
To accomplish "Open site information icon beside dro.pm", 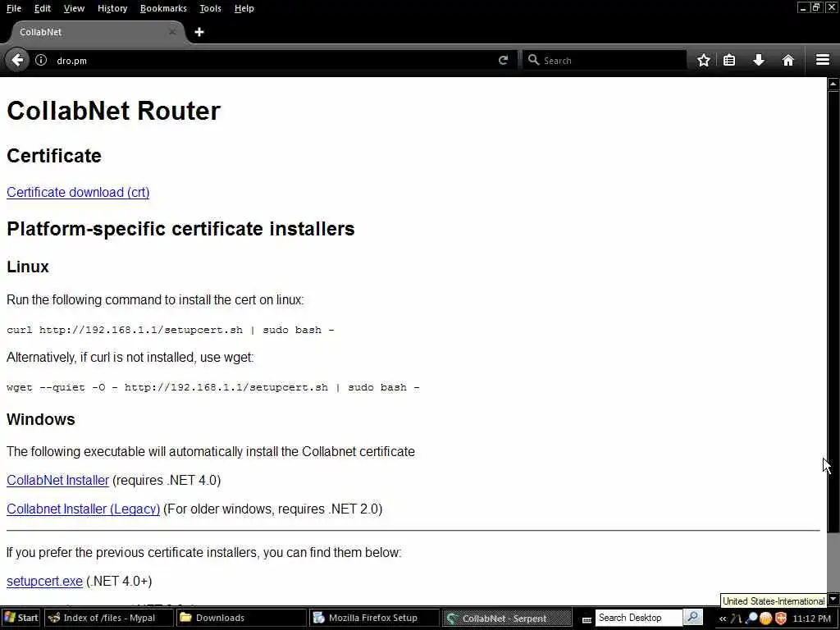I will coord(41,60).
